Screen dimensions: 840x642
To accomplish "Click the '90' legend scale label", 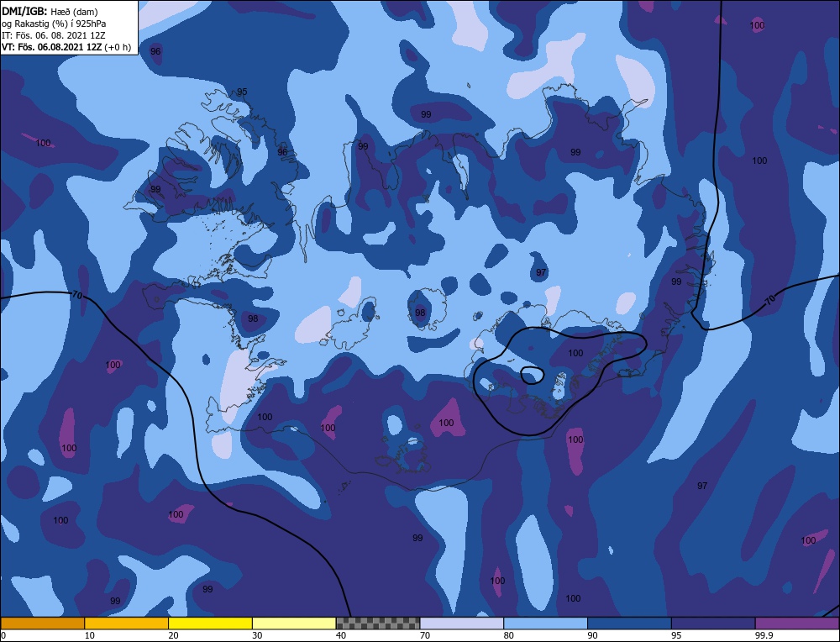I will (x=592, y=635).
